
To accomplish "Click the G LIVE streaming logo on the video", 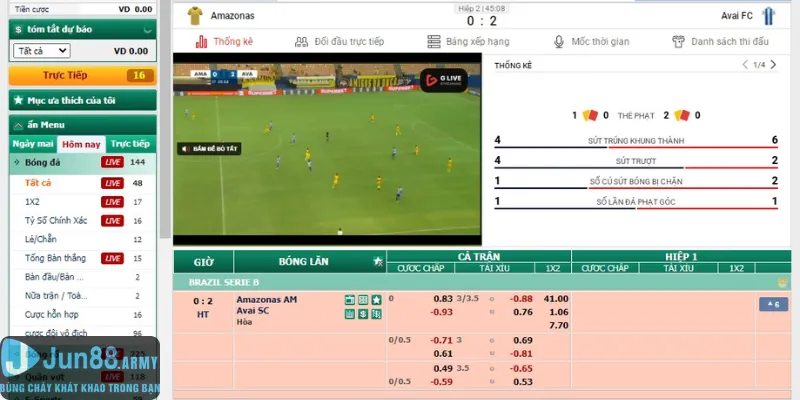I will point(442,79).
